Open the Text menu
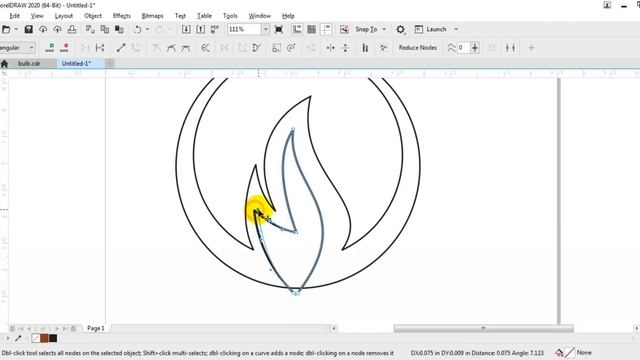This screenshot has width=640, height=360. [x=180, y=16]
